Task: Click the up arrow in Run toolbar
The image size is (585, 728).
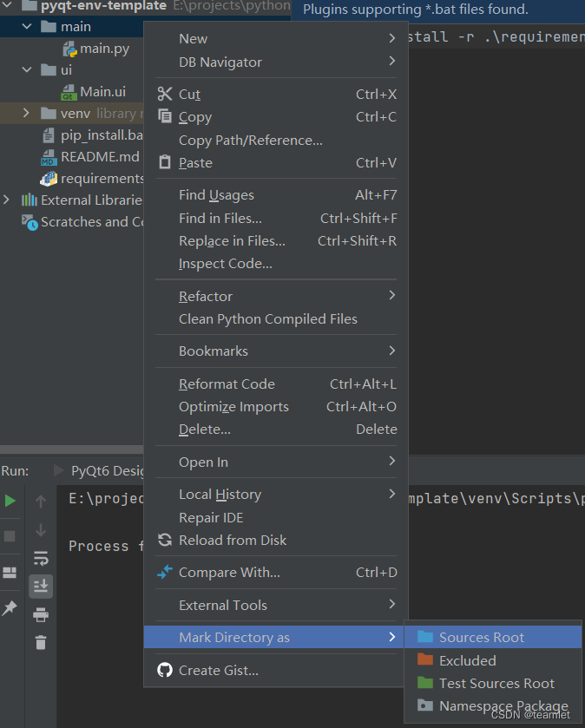Action: point(41,501)
